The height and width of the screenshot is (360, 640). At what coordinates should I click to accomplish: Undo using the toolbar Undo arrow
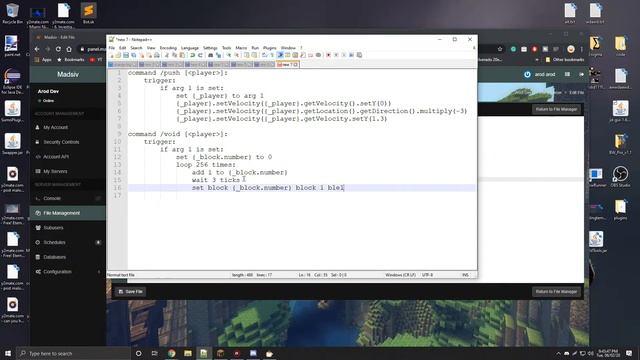click(192, 55)
